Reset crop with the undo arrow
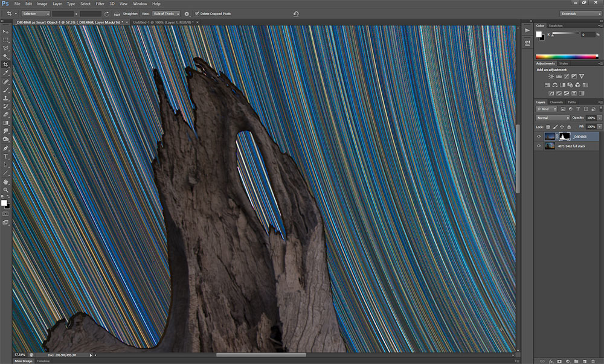The width and height of the screenshot is (604, 364). click(x=296, y=13)
